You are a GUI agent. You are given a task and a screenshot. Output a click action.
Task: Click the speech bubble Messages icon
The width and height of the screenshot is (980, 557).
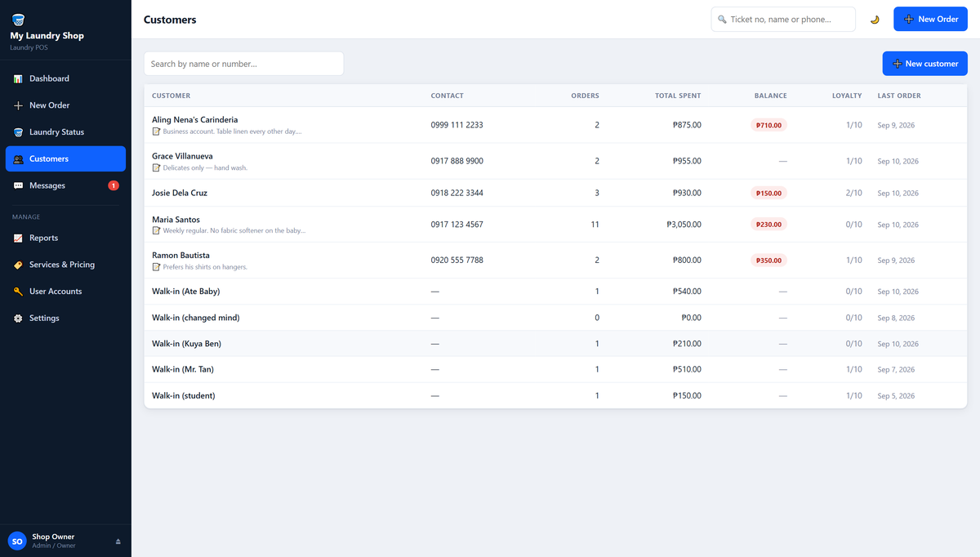[x=18, y=185]
